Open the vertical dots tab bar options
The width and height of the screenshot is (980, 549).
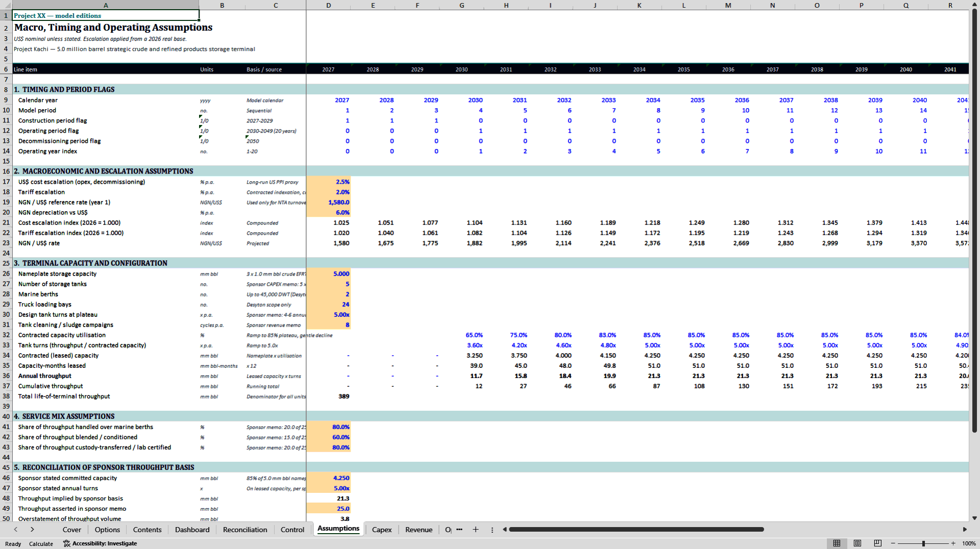tap(492, 530)
